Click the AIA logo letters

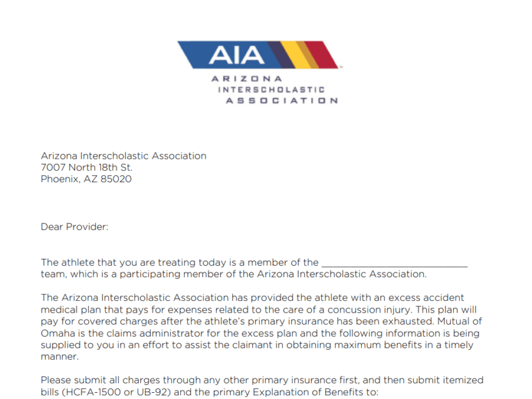point(237,56)
